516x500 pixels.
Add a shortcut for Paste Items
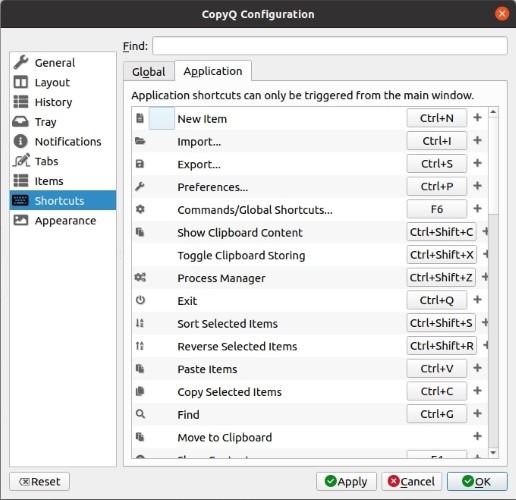[x=477, y=368]
